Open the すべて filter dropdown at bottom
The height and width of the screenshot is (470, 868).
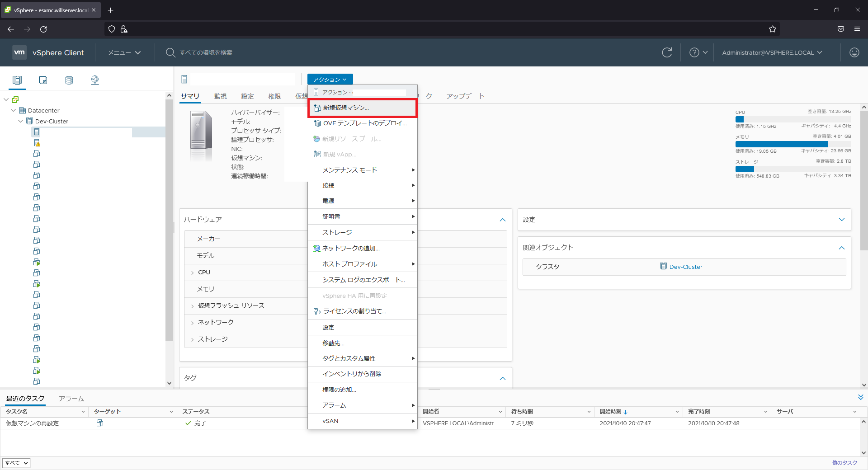point(17,463)
